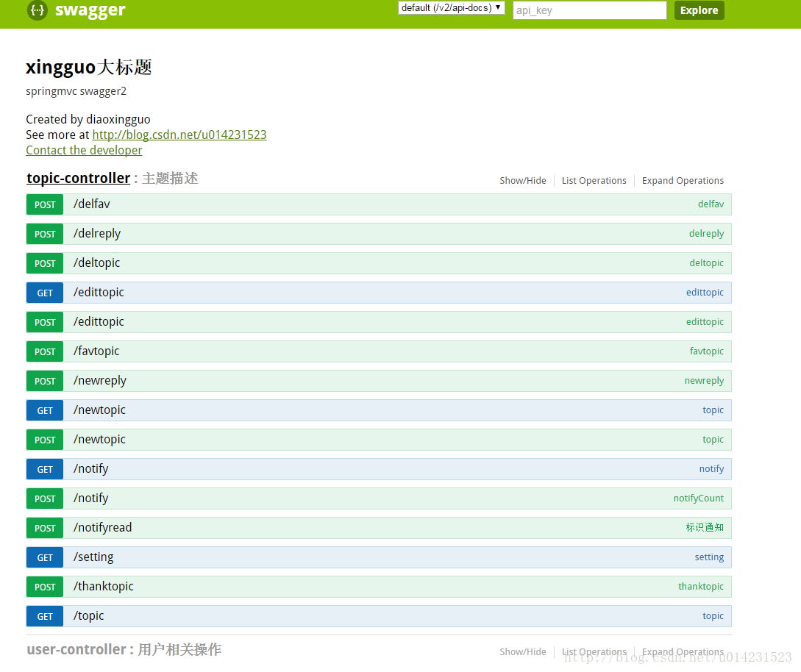Click the topic-controller section heading
The height and width of the screenshot is (672, 801).
point(78,177)
